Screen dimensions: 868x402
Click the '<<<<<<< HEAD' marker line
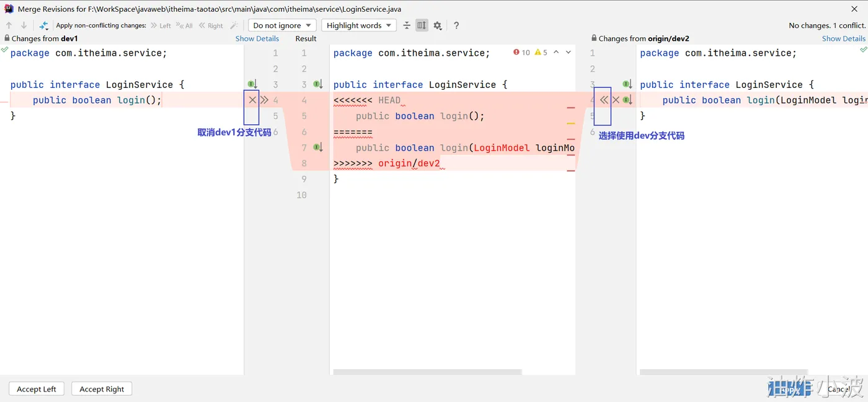point(367,100)
